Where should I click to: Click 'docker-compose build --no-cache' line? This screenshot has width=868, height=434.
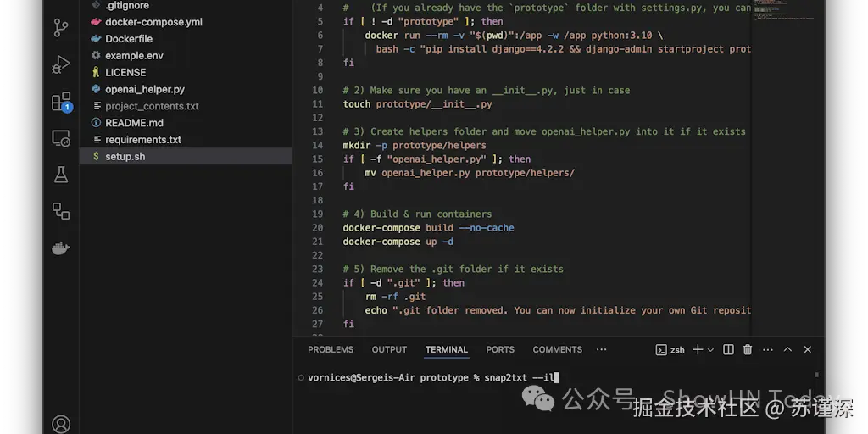click(428, 228)
